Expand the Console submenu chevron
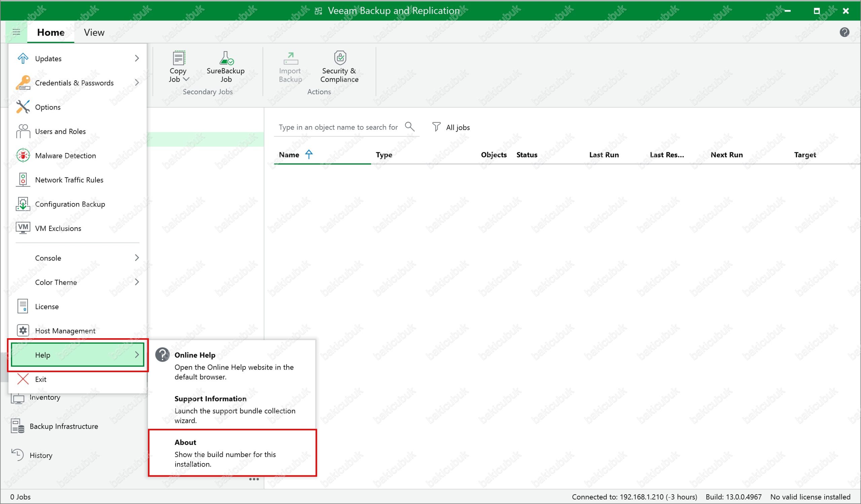861x504 pixels. tap(137, 258)
